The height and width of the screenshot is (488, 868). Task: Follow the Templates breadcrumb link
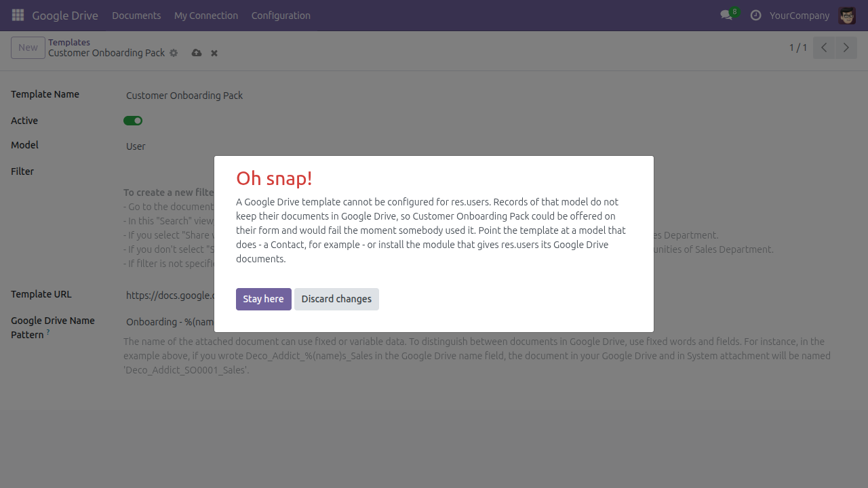(69, 42)
